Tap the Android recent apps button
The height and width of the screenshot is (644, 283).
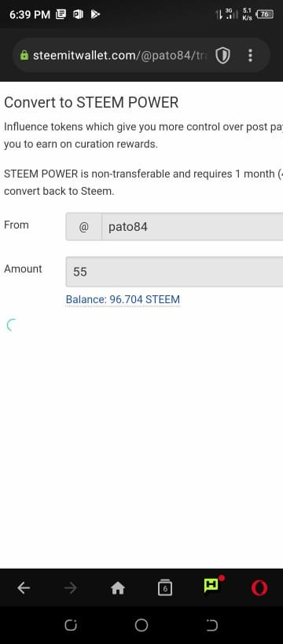point(70,625)
